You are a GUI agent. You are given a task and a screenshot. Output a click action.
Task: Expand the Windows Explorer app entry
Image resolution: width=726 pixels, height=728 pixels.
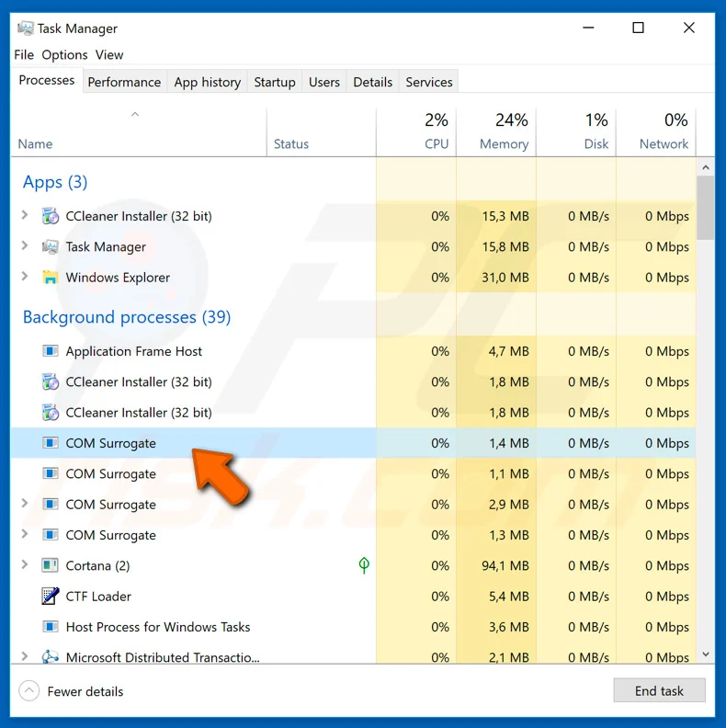(x=25, y=278)
